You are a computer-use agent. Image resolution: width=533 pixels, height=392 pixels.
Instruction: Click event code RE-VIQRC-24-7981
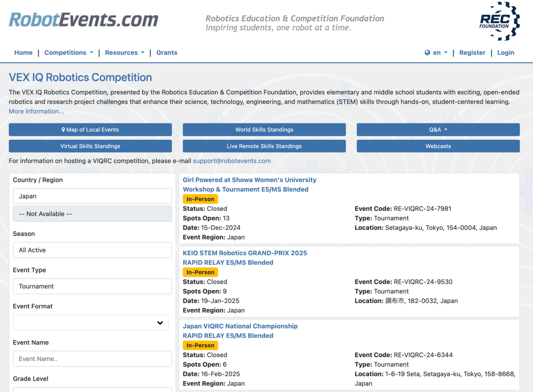[422, 209]
